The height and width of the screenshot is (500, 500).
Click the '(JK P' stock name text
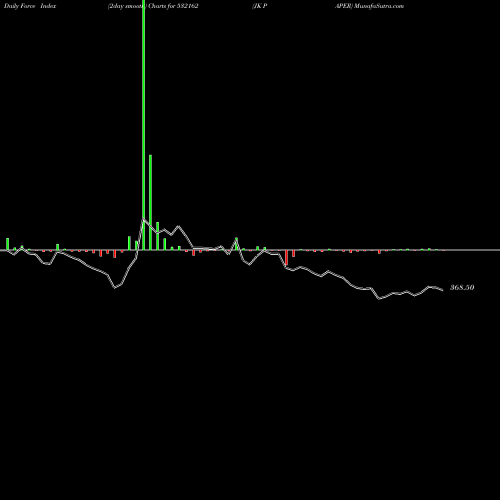(x=260, y=6)
